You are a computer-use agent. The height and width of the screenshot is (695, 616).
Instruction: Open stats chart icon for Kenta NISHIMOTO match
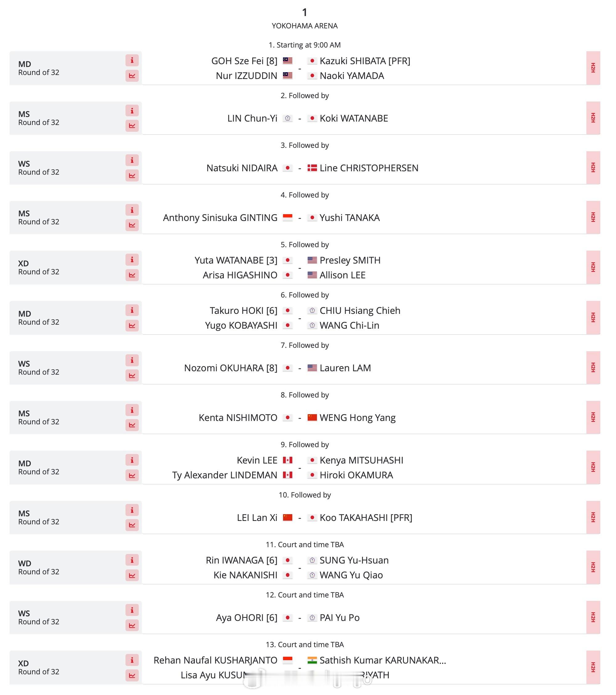[x=132, y=425]
